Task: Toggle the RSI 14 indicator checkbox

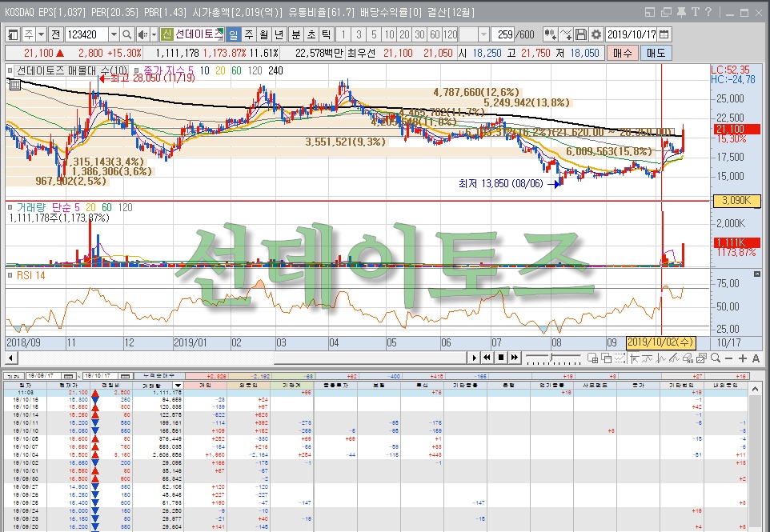Action: (x=10, y=275)
